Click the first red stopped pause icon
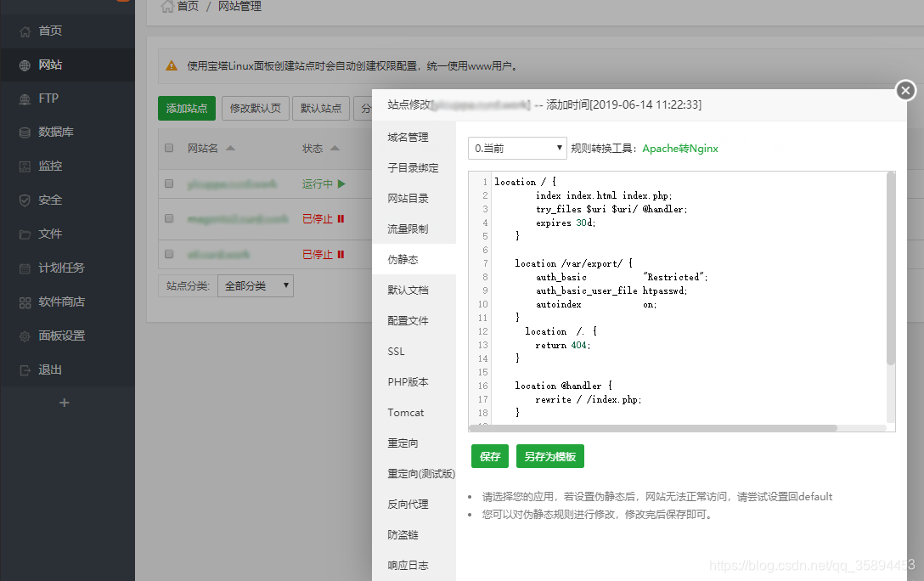Screen dimensions: 924x581 pos(341,218)
